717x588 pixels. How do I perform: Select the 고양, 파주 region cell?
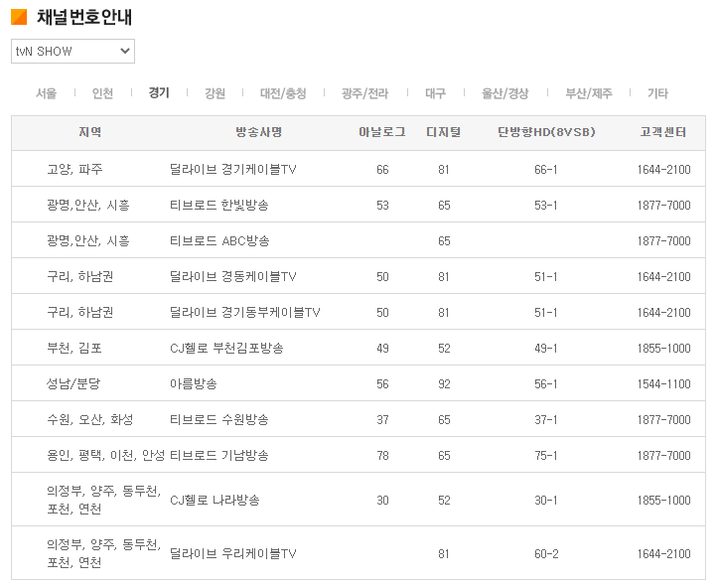[x=75, y=170]
